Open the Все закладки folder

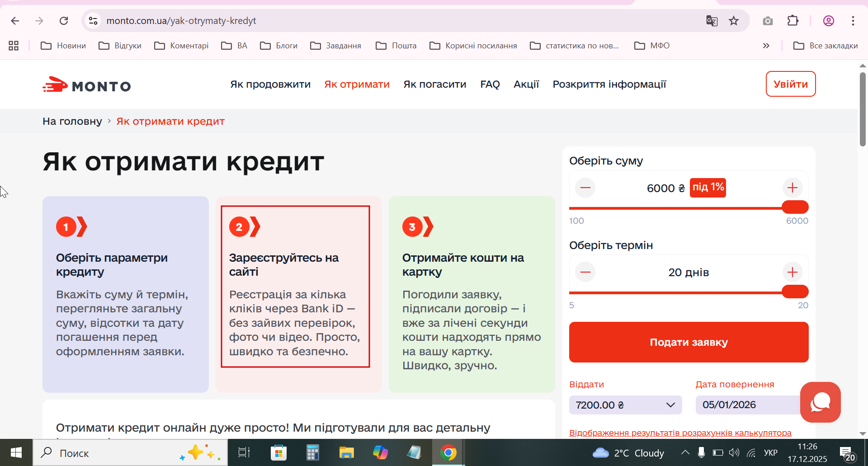(x=826, y=46)
